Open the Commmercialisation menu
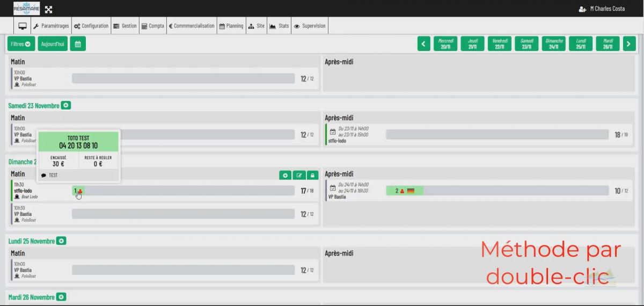 coord(192,26)
